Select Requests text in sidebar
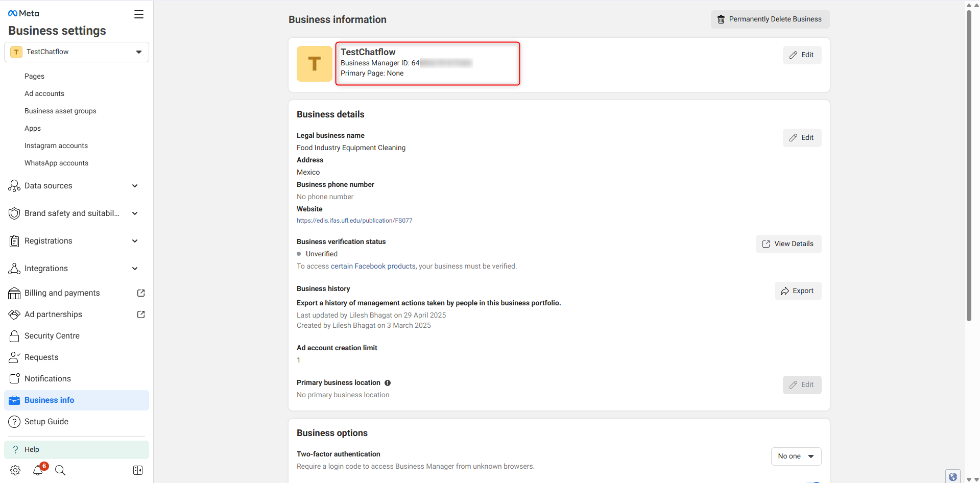980x483 pixels. click(41, 357)
